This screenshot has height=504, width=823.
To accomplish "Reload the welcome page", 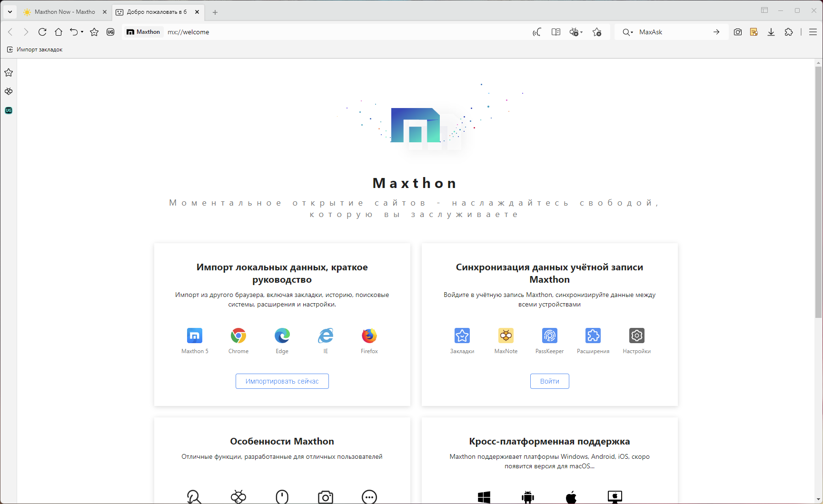I will point(42,32).
